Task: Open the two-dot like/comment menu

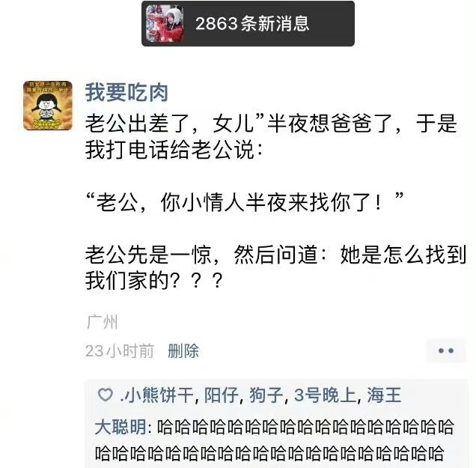Action: click(x=446, y=350)
